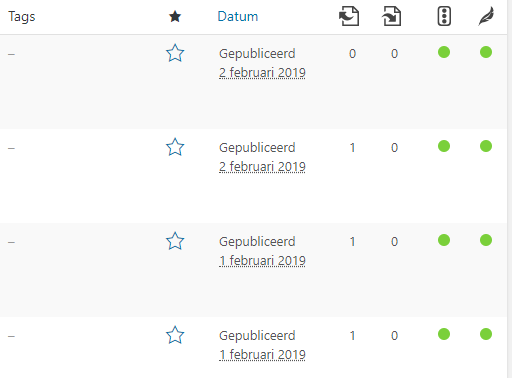Viewport: 512px width, 378px height.
Task: Click the readability feather header icon
Action: tap(486, 16)
